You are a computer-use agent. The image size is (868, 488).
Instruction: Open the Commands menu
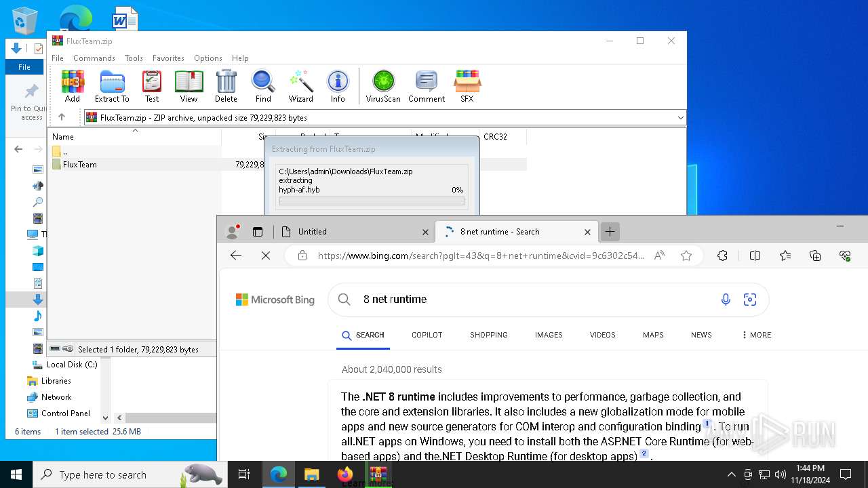94,58
